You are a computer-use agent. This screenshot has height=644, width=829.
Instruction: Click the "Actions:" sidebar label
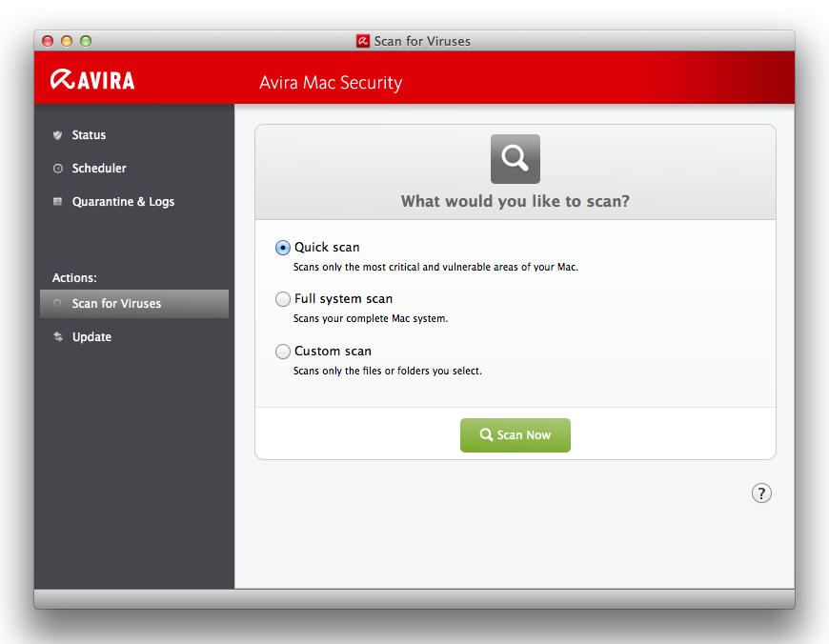click(x=74, y=277)
